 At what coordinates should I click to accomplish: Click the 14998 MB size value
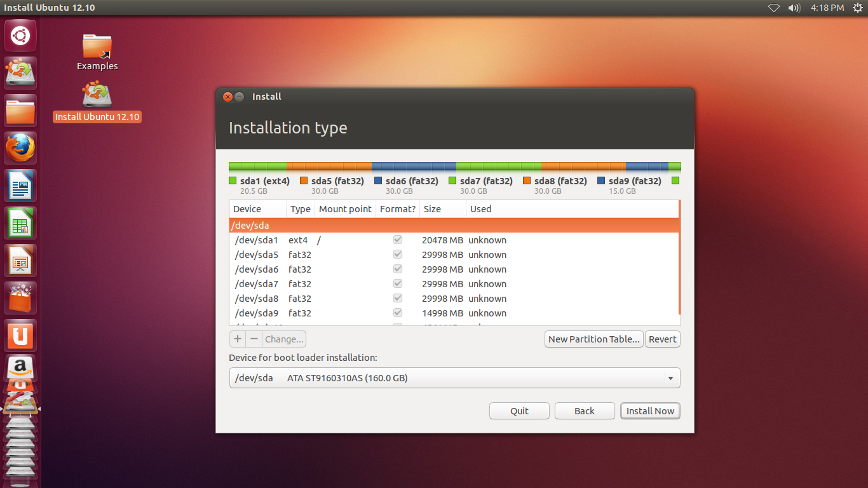click(x=442, y=313)
